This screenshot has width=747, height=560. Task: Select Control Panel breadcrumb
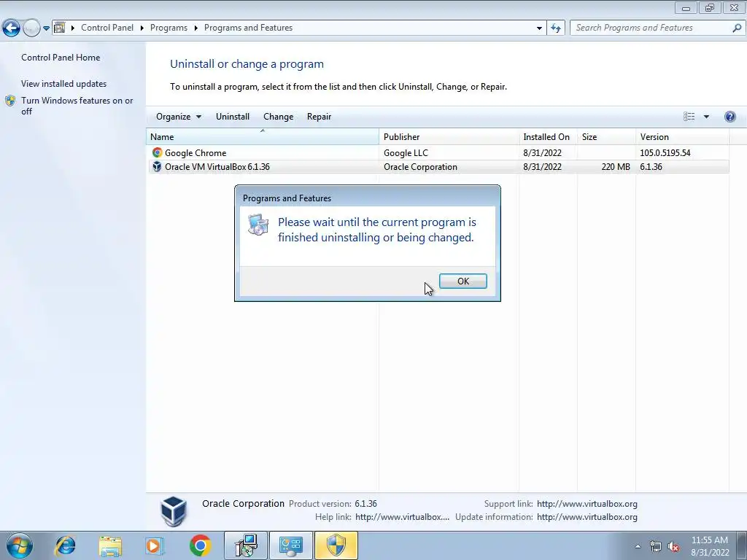107,28
